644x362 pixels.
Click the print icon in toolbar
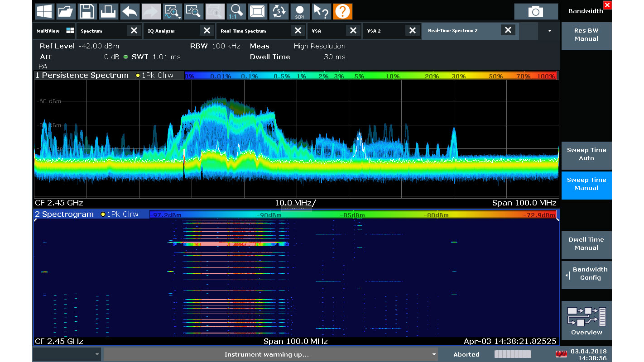[x=109, y=11]
